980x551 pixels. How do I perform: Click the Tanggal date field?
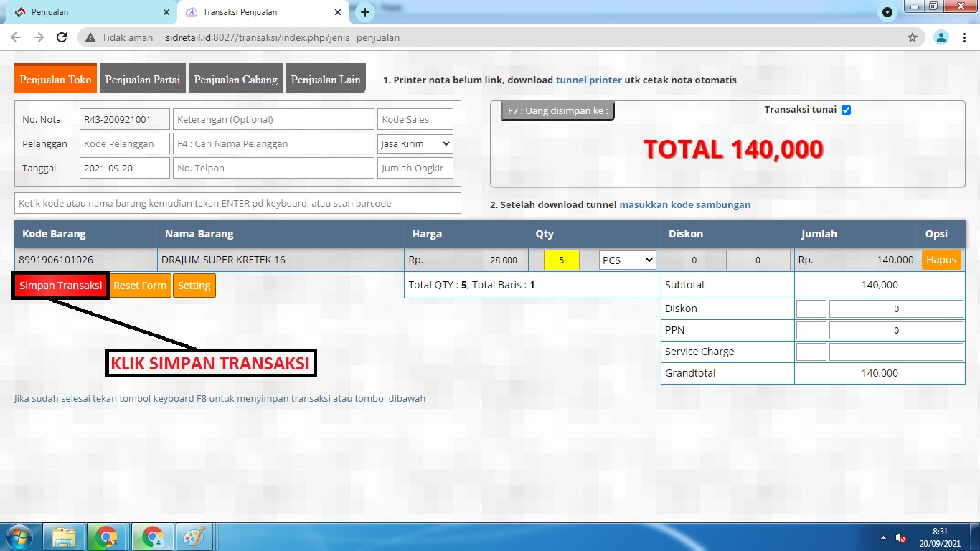pos(125,168)
